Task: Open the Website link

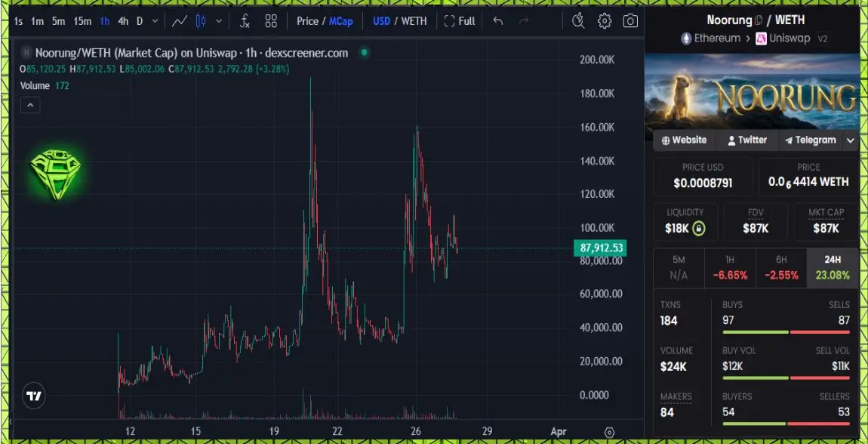Action: [x=685, y=140]
